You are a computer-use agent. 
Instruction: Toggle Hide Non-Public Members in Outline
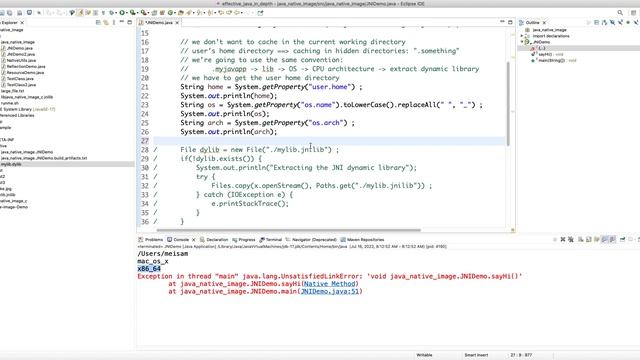628,23
